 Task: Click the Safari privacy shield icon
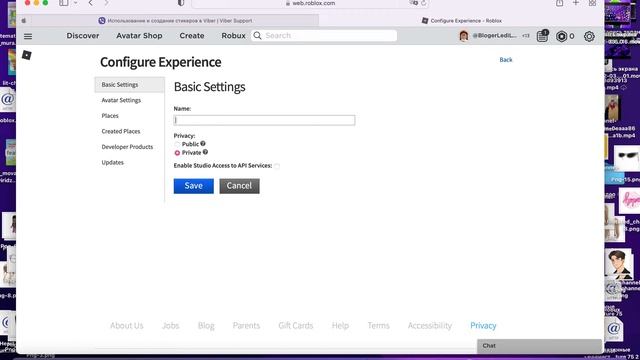tap(181, 3)
